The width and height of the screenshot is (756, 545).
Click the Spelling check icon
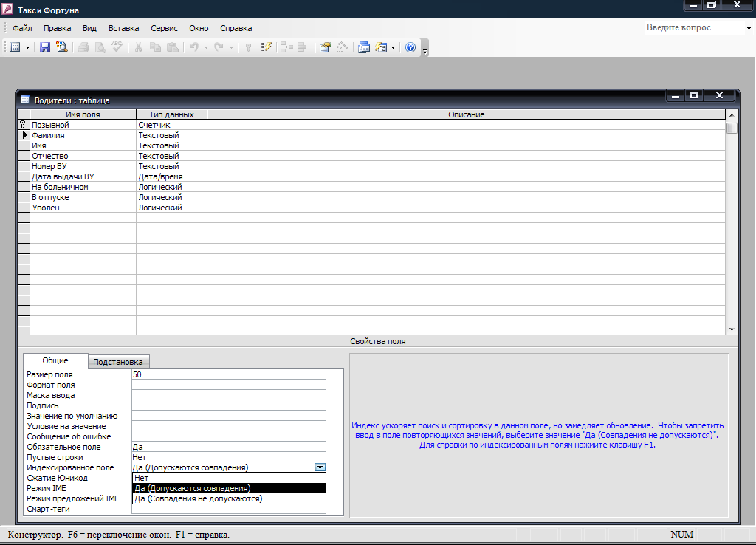[x=117, y=47]
